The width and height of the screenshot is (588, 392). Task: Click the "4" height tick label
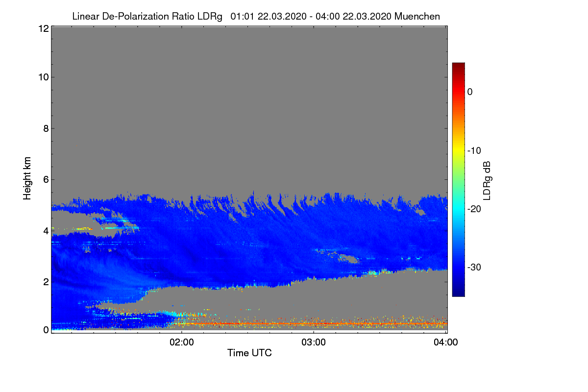[x=46, y=230]
